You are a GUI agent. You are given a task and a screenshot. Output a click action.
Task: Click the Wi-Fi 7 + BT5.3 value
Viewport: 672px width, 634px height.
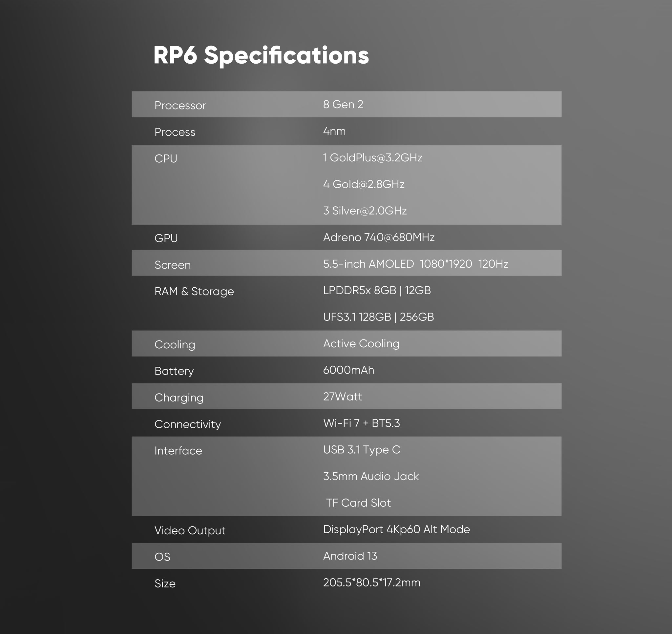[x=361, y=423]
